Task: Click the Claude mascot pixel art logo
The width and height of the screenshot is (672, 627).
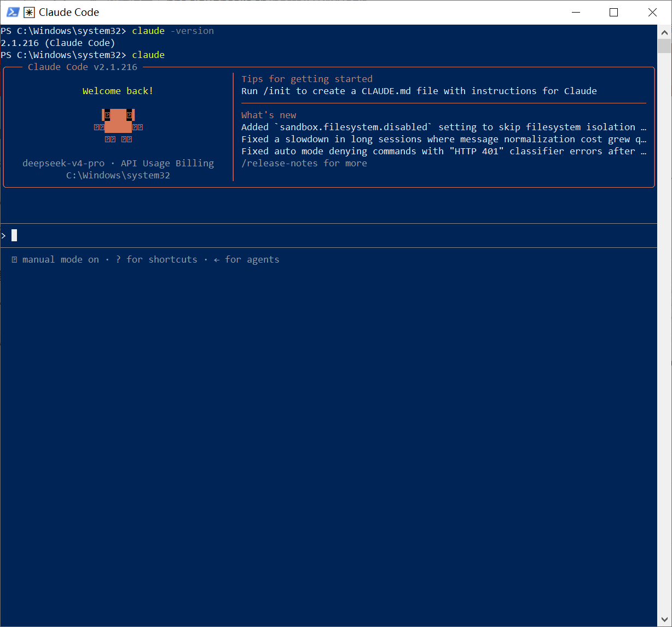Action: [118, 125]
